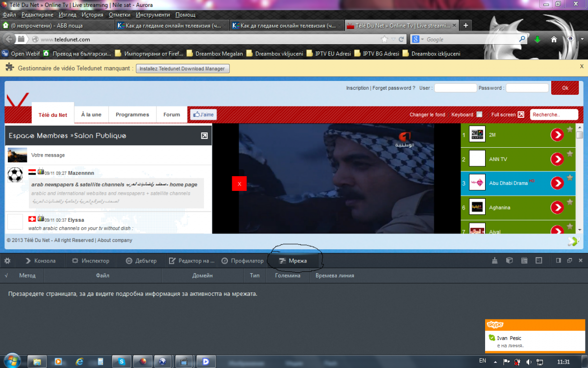588x368 pixels.
Task: Switch to the Мрежа devtools tab
Action: [x=293, y=261]
